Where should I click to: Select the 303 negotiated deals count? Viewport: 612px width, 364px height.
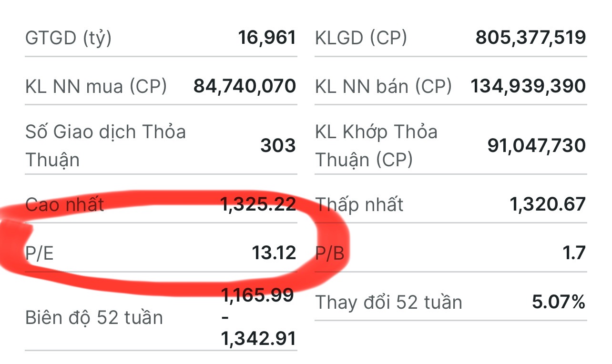pyautogui.click(x=278, y=146)
